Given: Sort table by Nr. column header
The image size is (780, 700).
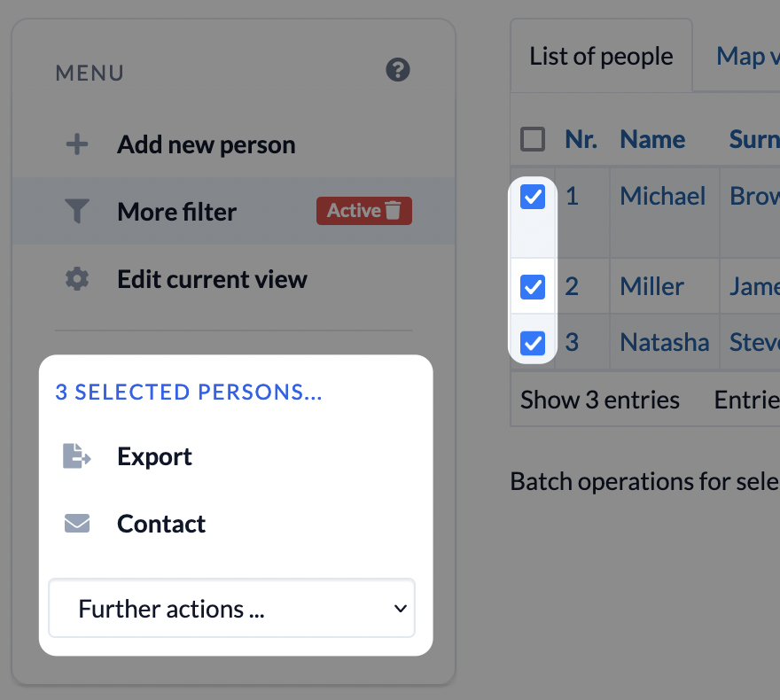Looking at the screenshot, I should point(581,139).
